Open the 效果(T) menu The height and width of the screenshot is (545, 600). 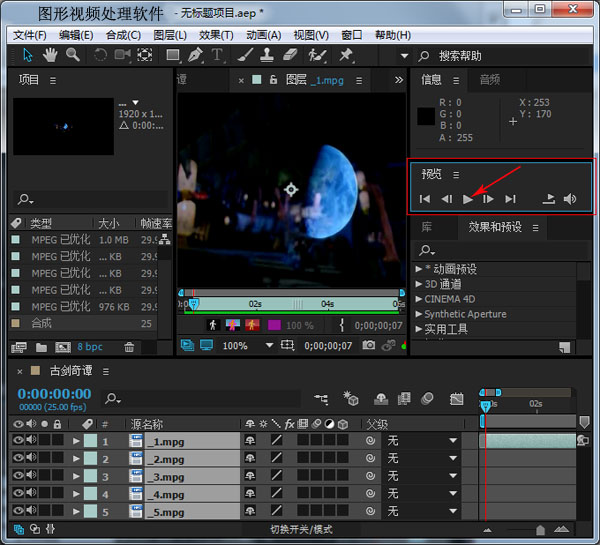click(216, 35)
